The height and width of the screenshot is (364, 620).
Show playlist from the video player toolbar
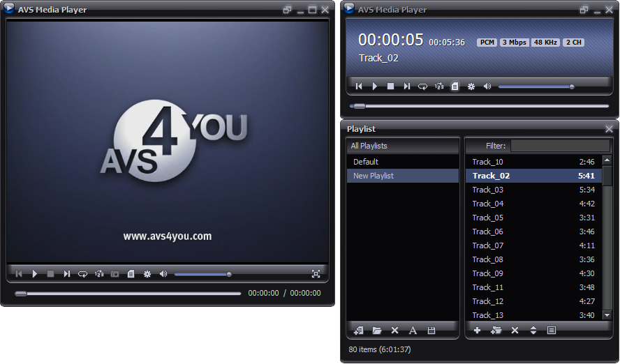pyautogui.click(x=131, y=273)
